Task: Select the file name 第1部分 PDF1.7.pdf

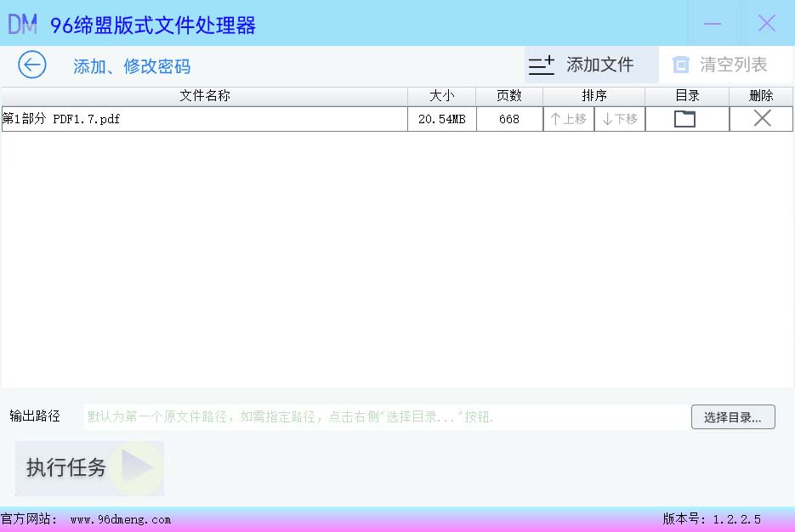Action: point(61,119)
